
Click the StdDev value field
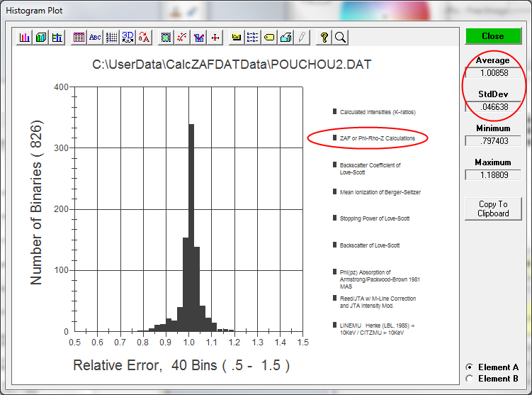[x=493, y=106]
